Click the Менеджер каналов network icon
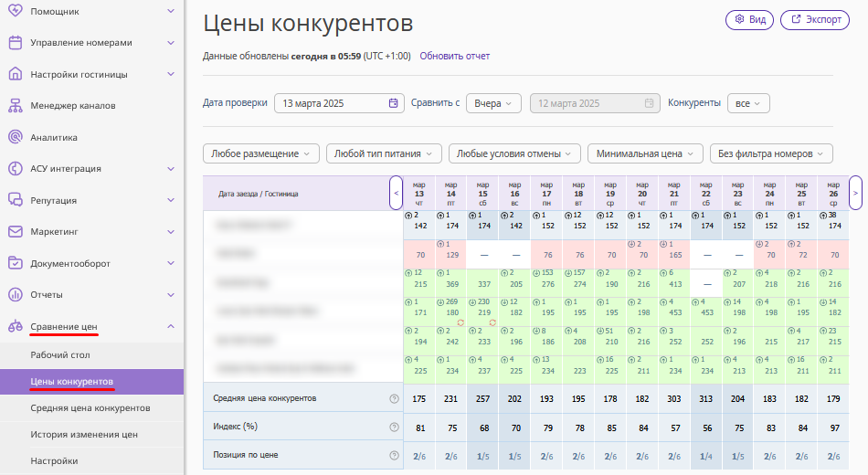868x475 pixels. click(16, 106)
